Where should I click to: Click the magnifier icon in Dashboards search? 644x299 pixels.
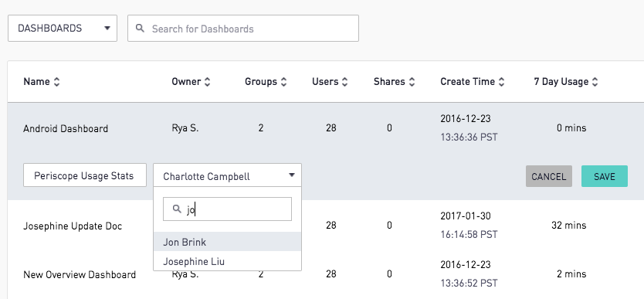click(x=140, y=29)
